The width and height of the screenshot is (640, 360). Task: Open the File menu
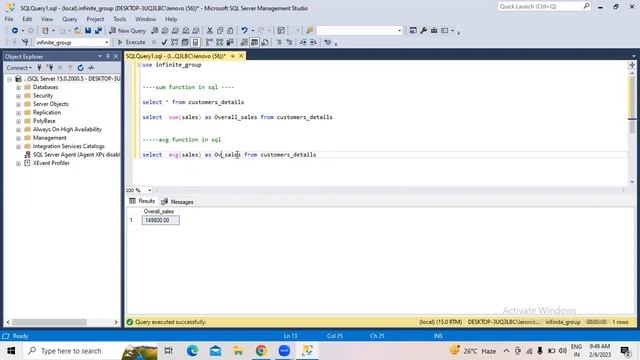(9, 19)
